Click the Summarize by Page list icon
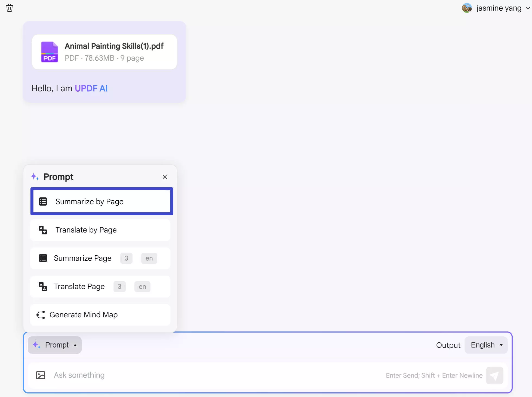Viewport: 532px width, 397px height. click(43, 201)
